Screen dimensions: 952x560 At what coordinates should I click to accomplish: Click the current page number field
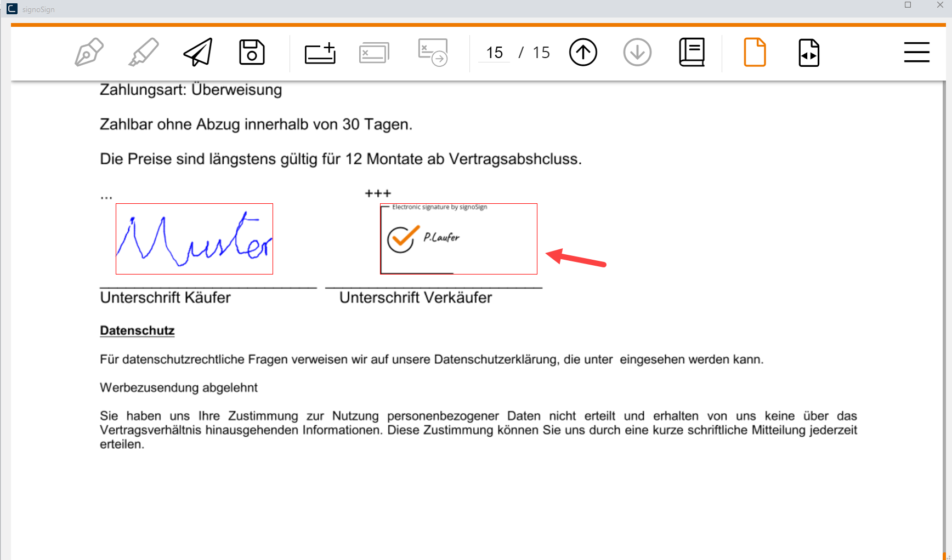click(494, 53)
